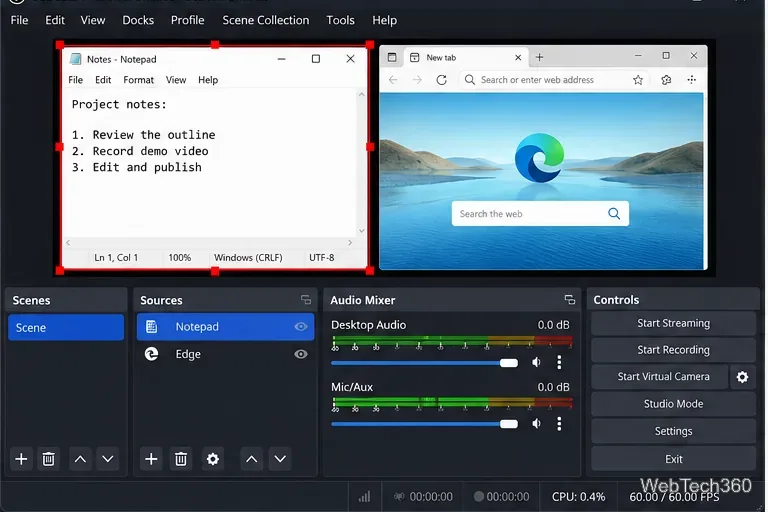Click the Exit button
The height and width of the screenshot is (512, 768).
pos(673,459)
